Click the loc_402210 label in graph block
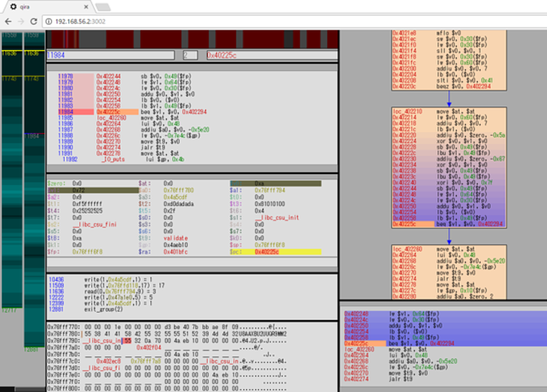This screenshot has height=392, width=547. coord(407,111)
